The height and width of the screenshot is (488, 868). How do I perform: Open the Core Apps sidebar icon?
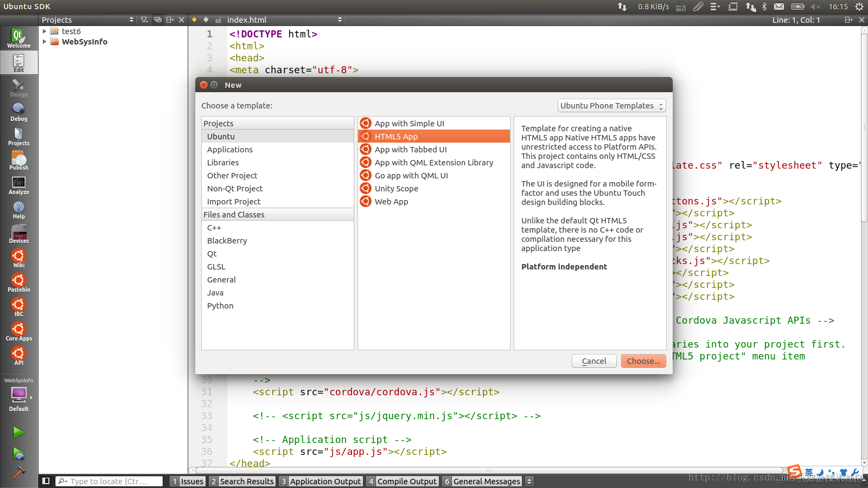click(x=18, y=331)
